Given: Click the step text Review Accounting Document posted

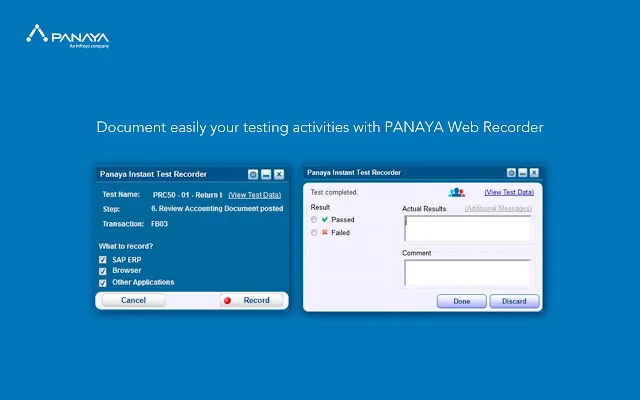Looking at the screenshot, I should [x=217, y=209].
